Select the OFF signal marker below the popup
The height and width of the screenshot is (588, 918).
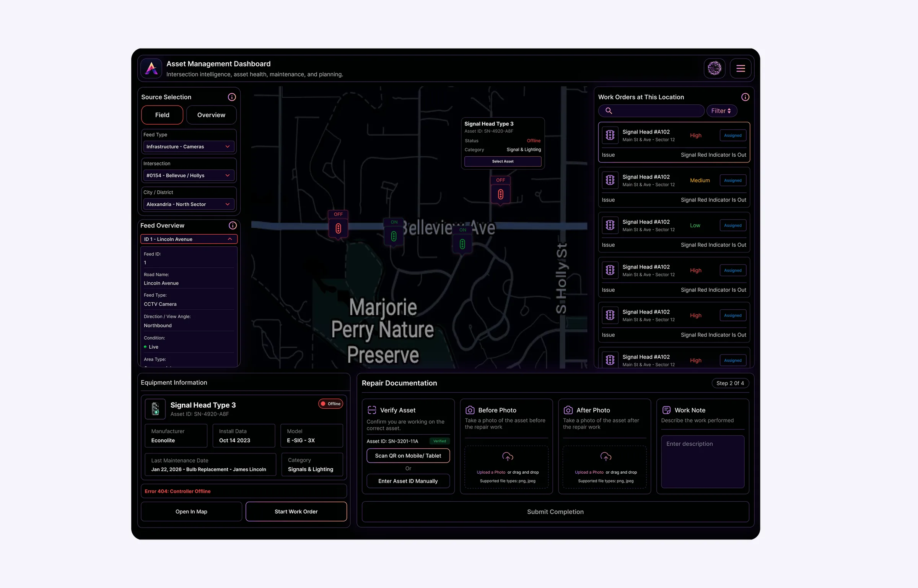[x=501, y=191]
